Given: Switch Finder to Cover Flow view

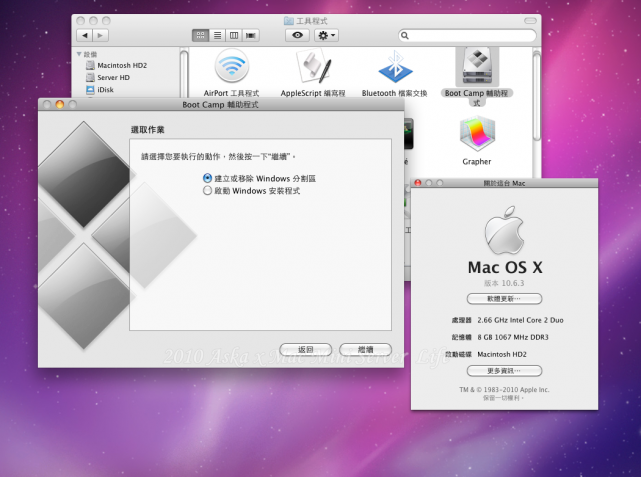Looking at the screenshot, I should tap(251, 36).
